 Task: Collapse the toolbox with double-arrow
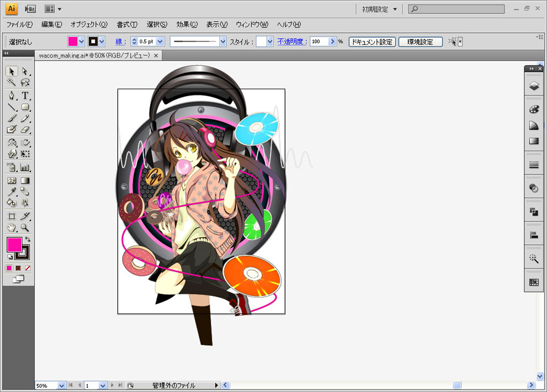point(6,53)
